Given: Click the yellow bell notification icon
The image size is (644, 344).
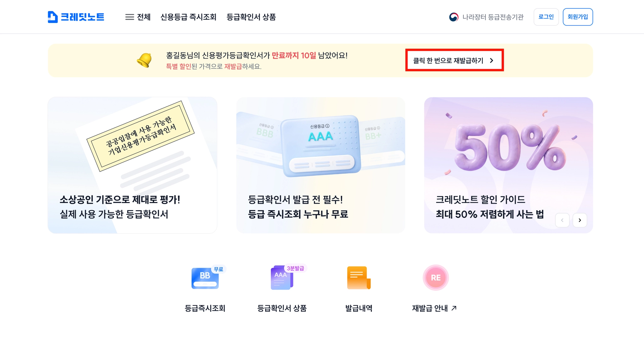Looking at the screenshot, I should point(144,60).
